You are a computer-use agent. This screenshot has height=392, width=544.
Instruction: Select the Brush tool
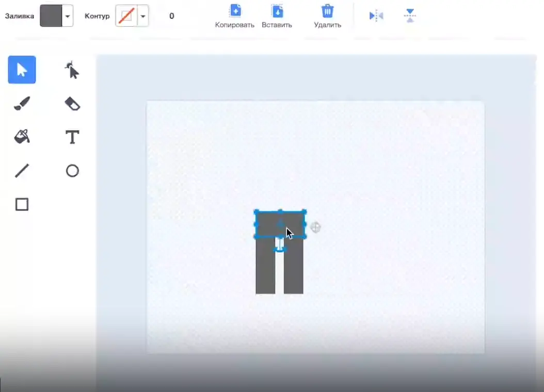(22, 103)
